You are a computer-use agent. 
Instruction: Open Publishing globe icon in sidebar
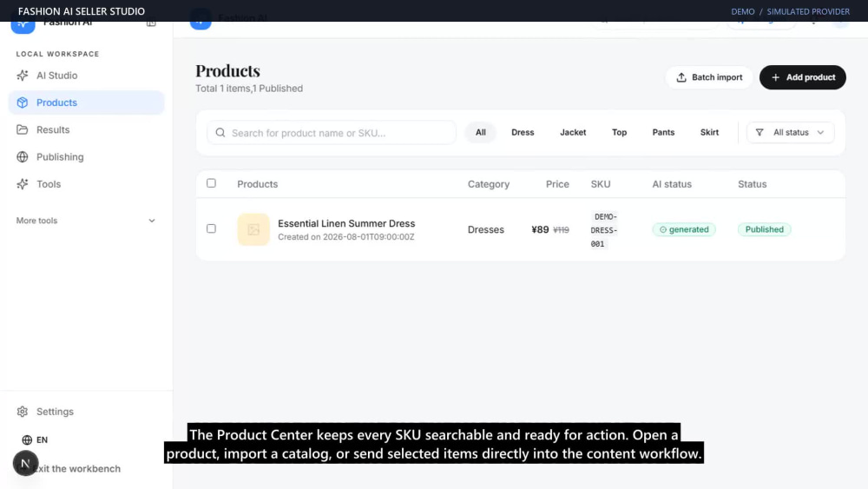click(x=23, y=156)
